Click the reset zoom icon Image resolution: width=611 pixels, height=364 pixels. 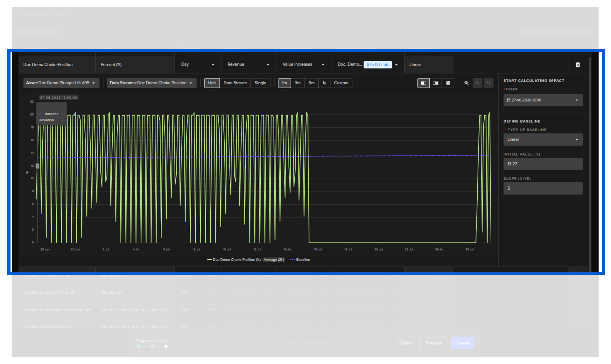(x=488, y=83)
